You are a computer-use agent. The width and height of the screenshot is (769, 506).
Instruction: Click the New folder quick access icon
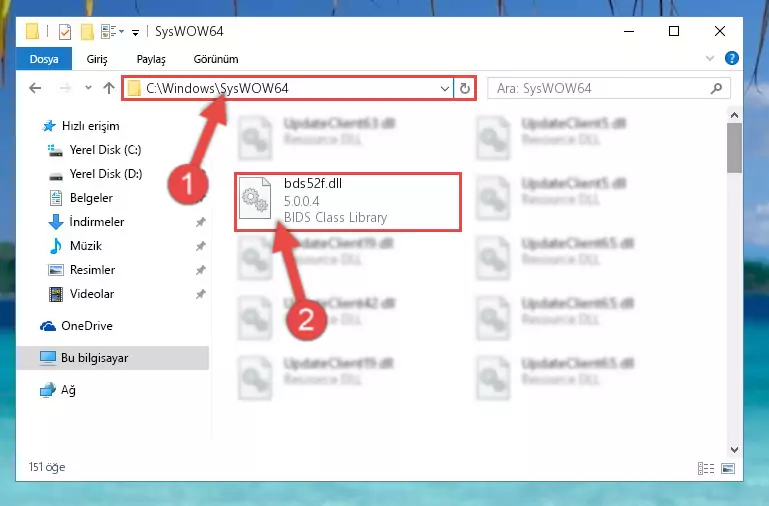coord(87,32)
